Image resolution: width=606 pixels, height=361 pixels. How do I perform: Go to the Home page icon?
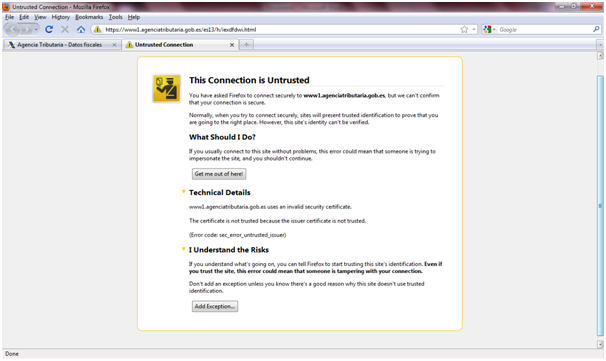pos(81,29)
